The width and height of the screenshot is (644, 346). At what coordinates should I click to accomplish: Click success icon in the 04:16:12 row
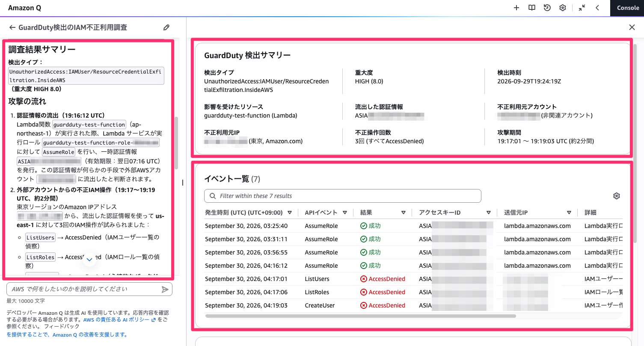[364, 266]
